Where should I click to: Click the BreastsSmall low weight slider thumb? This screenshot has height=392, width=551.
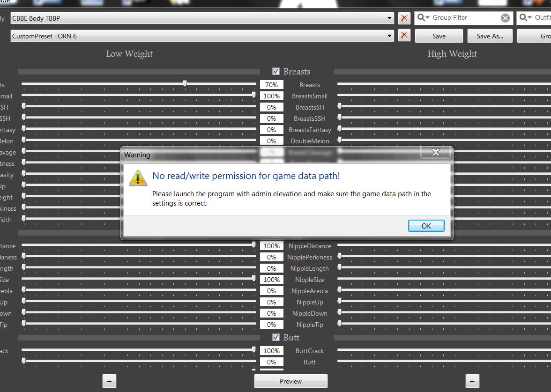click(254, 95)
